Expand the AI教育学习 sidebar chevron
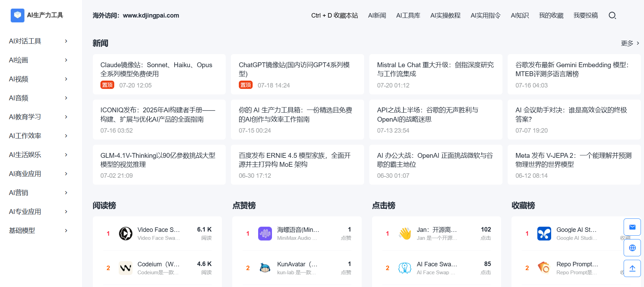The height and width of the screenshot is (287, 644). [x=66, y=117]
